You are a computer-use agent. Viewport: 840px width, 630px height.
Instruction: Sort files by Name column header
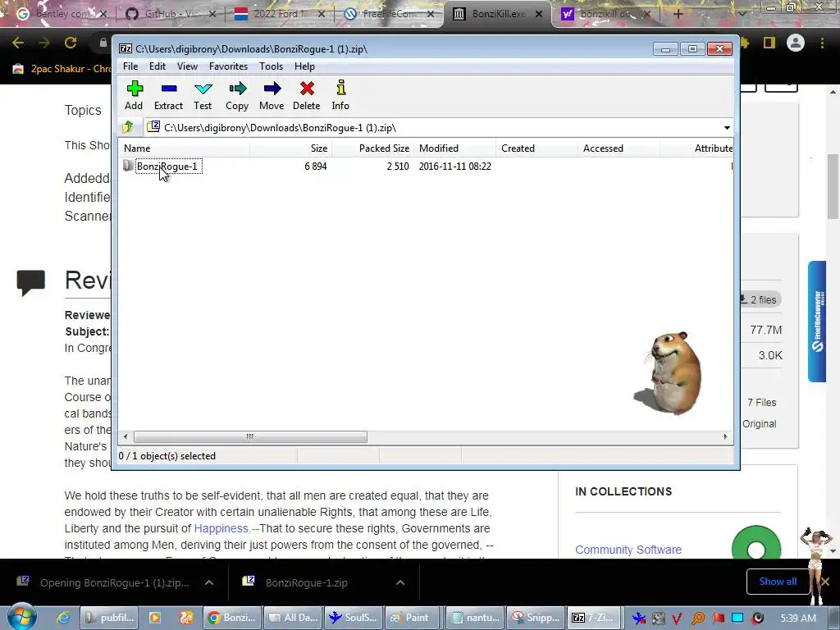pos(184,148)
